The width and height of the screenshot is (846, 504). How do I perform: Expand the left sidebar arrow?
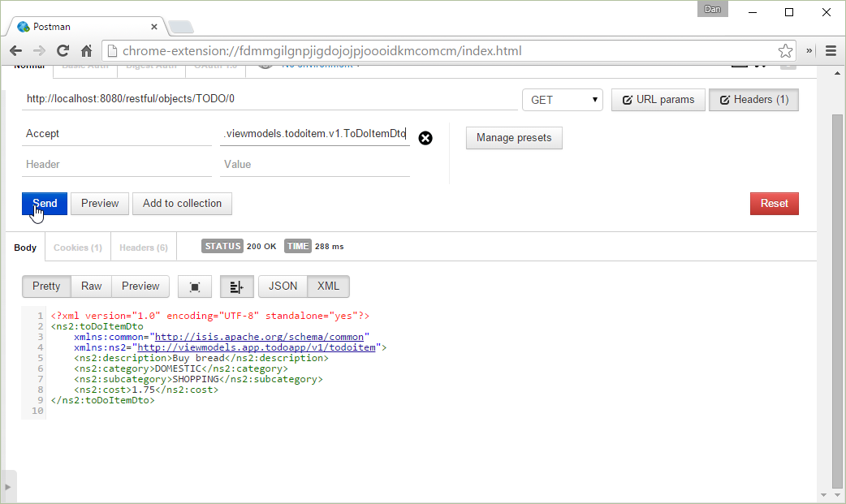point(7,487)
